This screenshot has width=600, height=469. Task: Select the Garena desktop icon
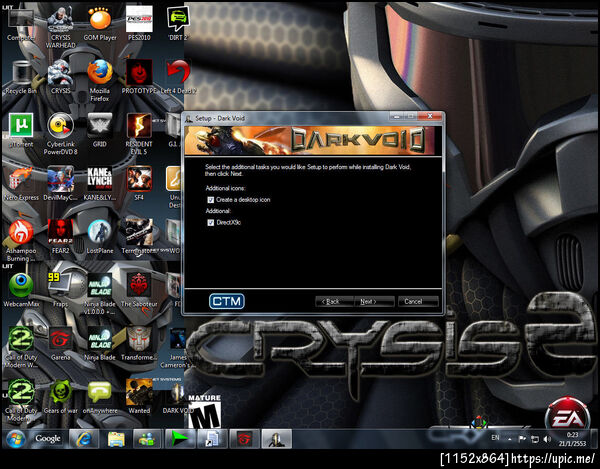pyautogui.click(x=60, y=344)
